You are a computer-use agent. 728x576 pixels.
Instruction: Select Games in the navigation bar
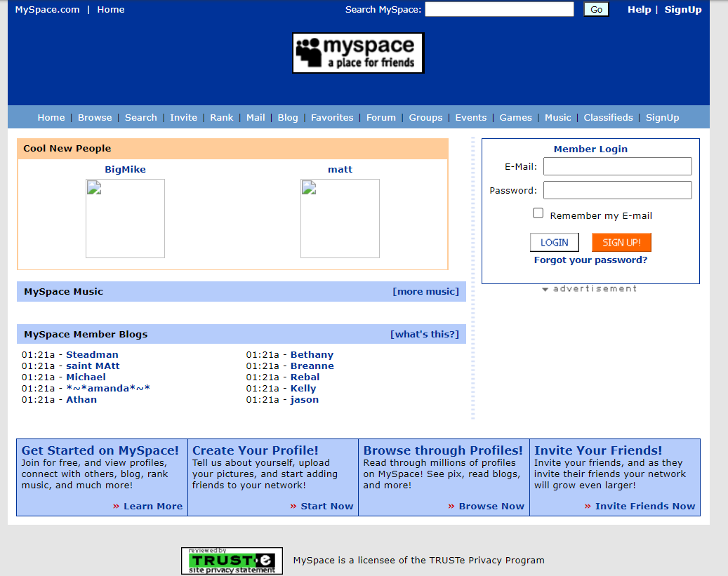point(515,117)
